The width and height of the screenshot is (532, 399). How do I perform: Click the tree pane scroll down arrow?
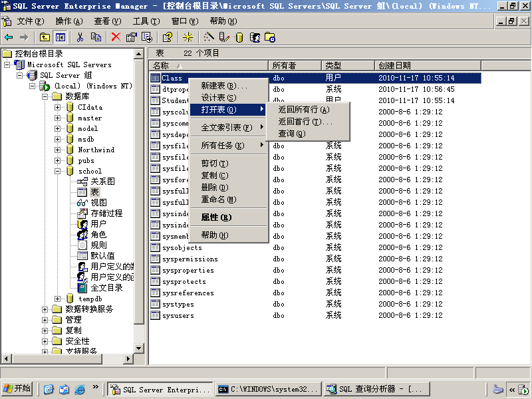coord(139,348)
